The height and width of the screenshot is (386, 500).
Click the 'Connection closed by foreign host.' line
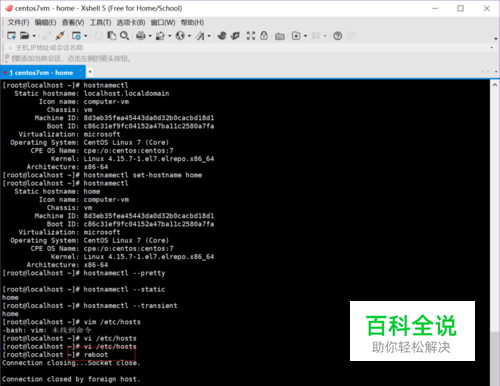click(x=71, y=379)
